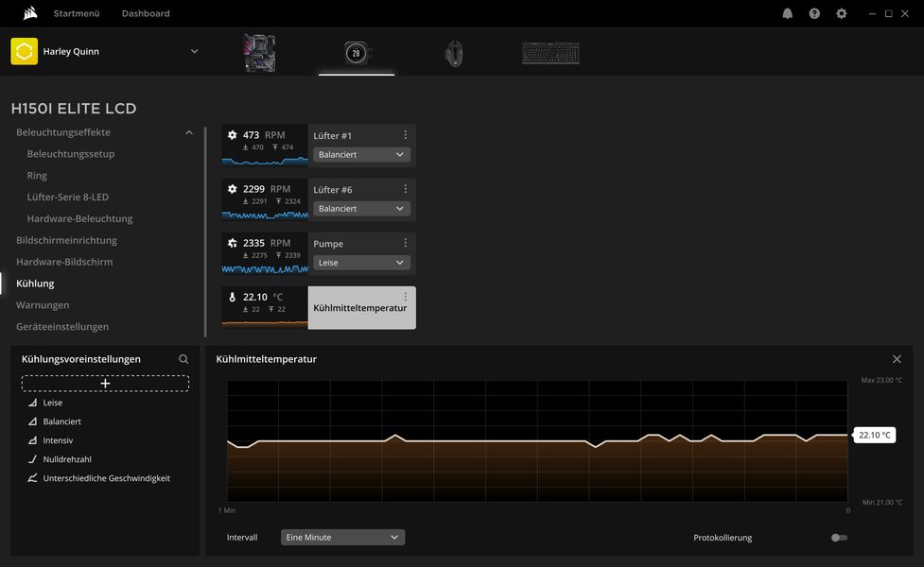This screenshot has width=924, height=567.
Task: Click the 2335 RPM pump reading
Action: tap(267, 243)
